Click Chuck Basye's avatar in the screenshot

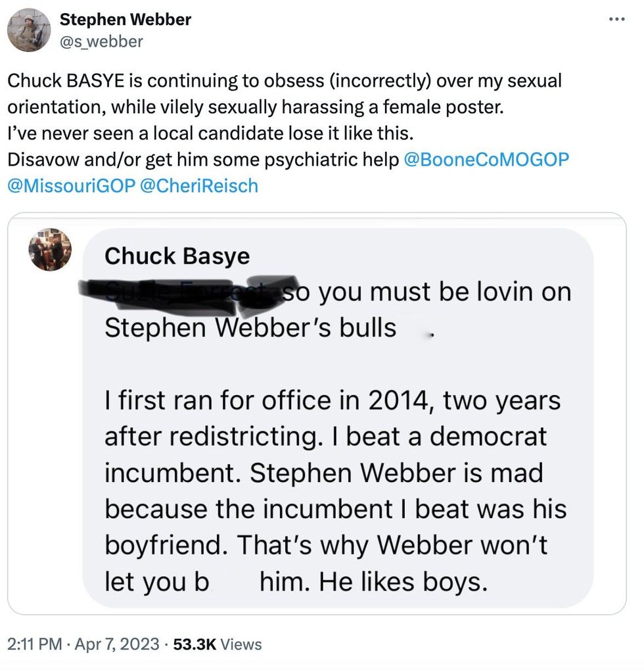tap(51, 250)
